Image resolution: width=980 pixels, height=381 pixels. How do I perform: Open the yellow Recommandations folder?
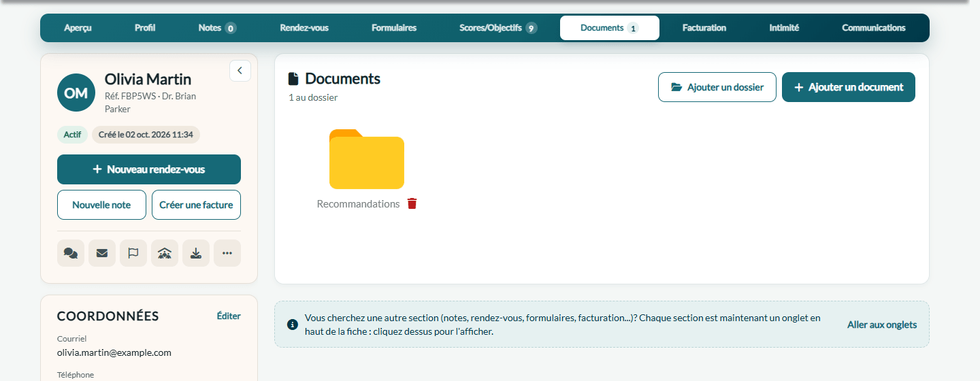(x=367, y=159)
